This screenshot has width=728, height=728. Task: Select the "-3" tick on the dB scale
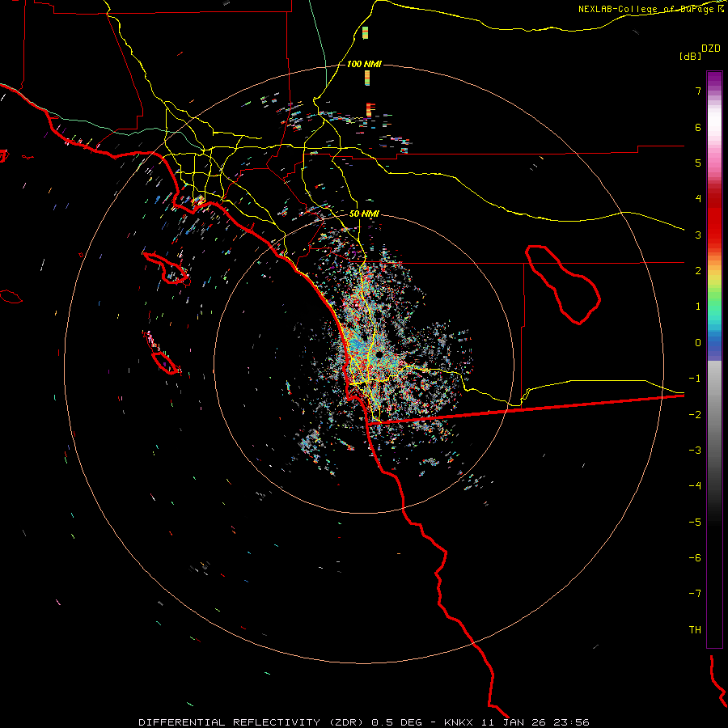point(695,451)
